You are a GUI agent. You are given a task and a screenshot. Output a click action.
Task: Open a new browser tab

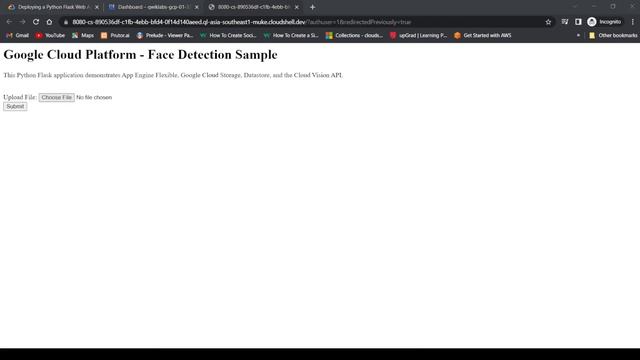tap(312, 7)
